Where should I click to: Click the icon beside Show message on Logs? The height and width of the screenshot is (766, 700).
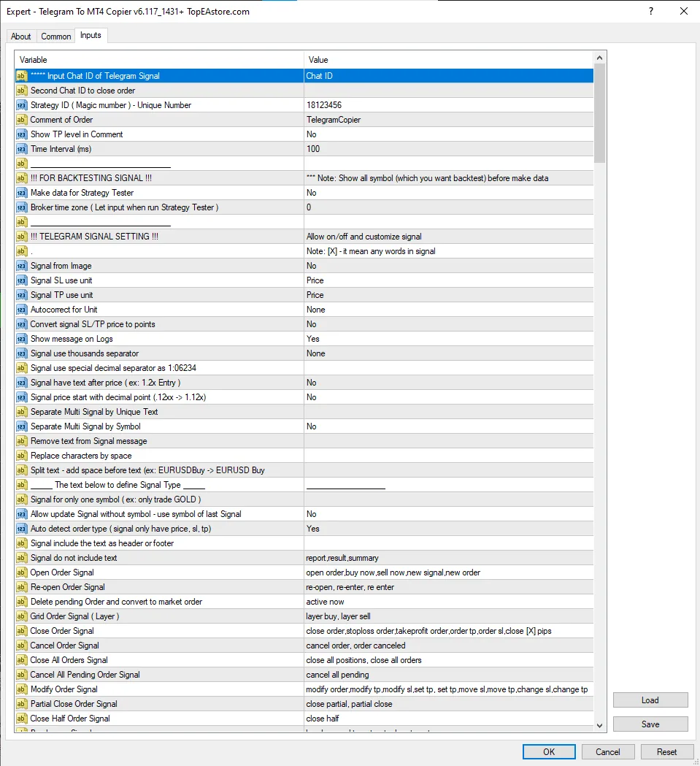[21, 339]
